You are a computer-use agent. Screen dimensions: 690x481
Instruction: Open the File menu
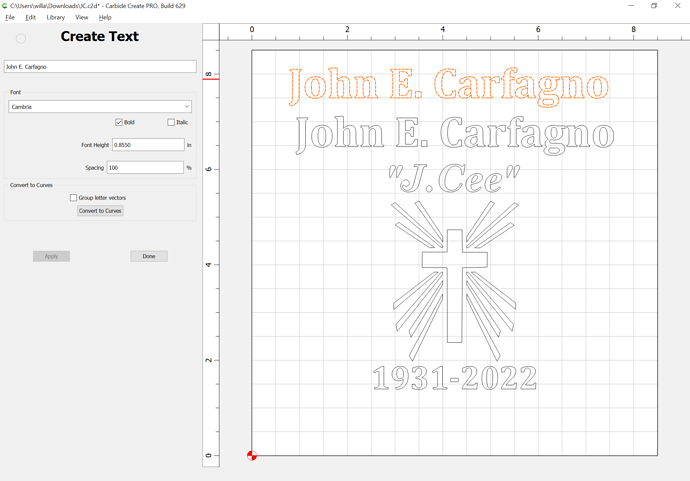(x=10, y=17)
